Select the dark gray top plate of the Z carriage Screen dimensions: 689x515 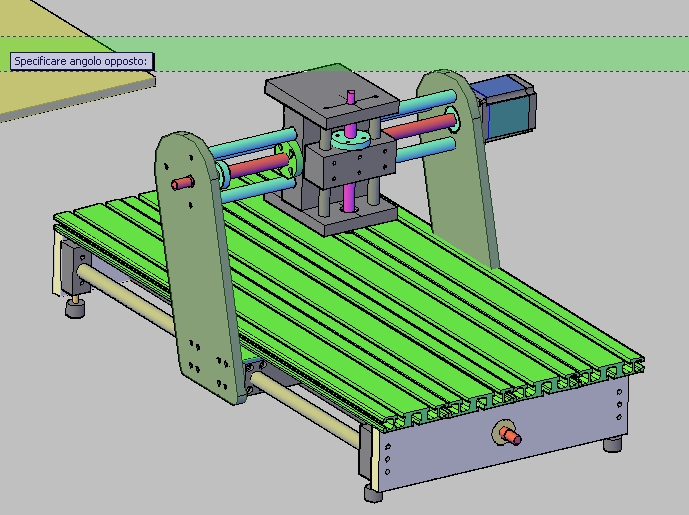pos(332,97)
